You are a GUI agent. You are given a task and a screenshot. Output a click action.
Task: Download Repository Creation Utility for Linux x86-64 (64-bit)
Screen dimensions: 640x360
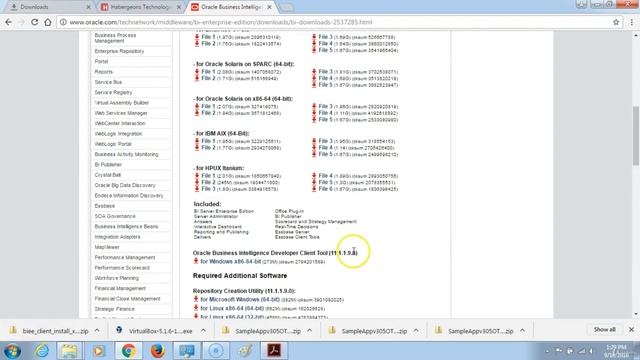pyautogui.click(x=232, y=308)
